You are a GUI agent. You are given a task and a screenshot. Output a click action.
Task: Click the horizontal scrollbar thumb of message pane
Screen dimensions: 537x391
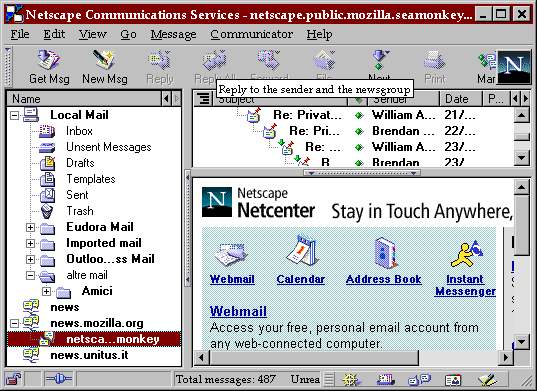point(314,358)
